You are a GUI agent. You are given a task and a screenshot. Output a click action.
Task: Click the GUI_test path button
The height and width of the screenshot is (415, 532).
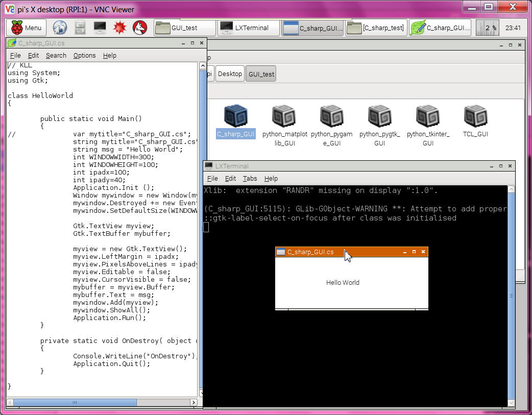click(261, 74)
